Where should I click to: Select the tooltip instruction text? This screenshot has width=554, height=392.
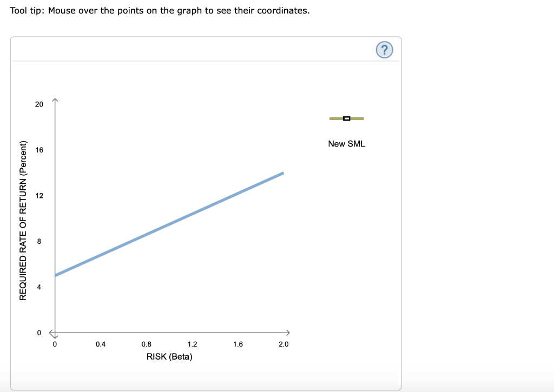[x=160, y=10]
